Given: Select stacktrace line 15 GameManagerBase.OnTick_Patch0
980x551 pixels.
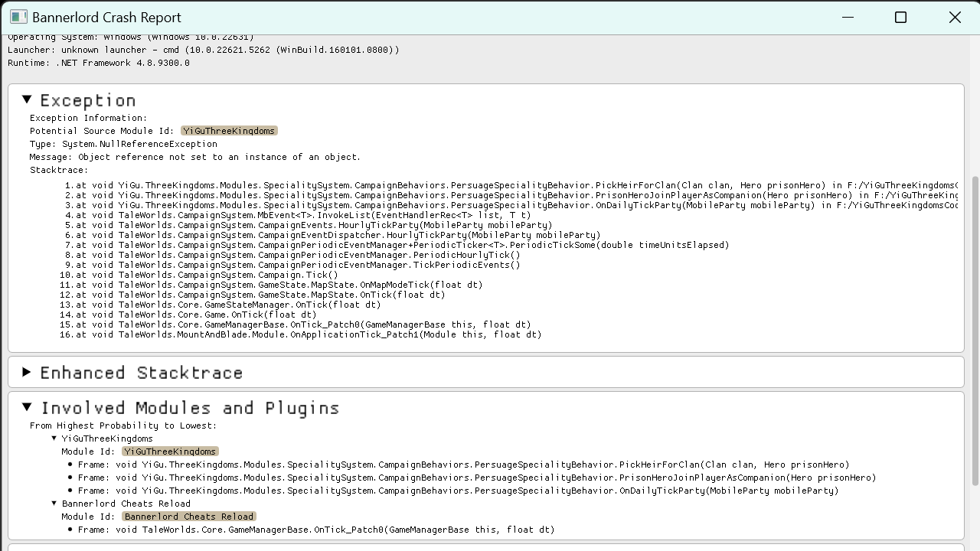Looking at the screenshot, I should click(x=296, y=324).
